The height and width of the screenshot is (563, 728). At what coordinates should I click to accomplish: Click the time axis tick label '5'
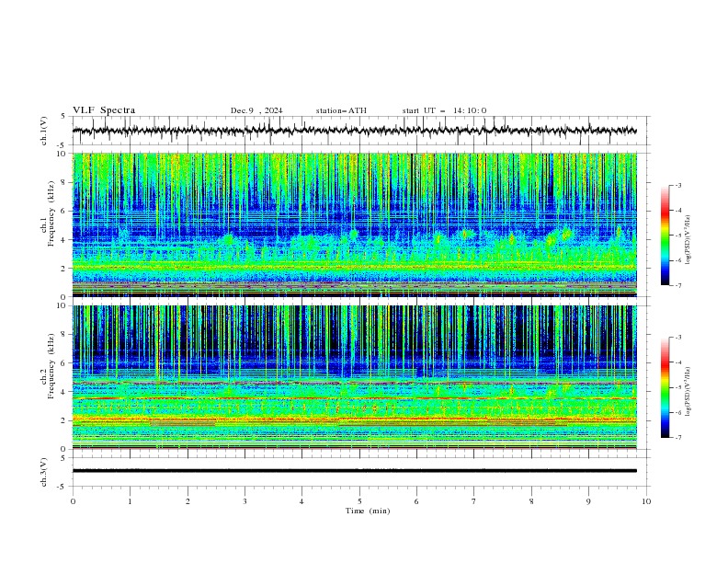click(359, 501)
